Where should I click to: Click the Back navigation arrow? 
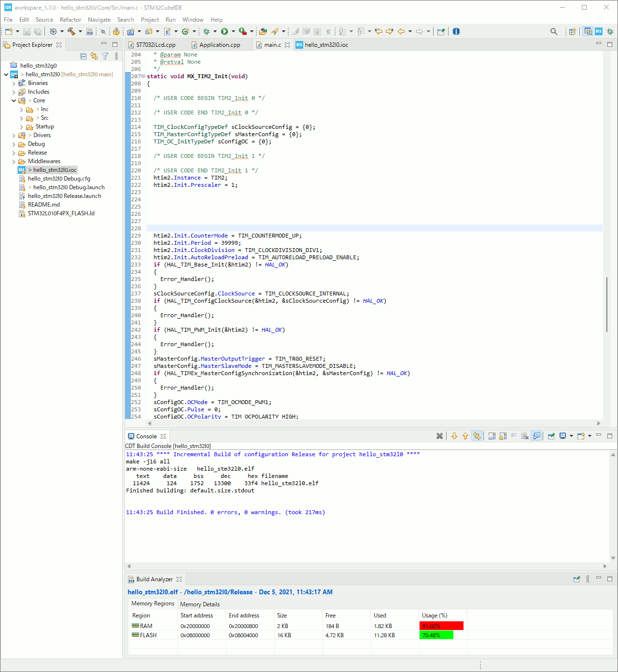pos(401,31)
